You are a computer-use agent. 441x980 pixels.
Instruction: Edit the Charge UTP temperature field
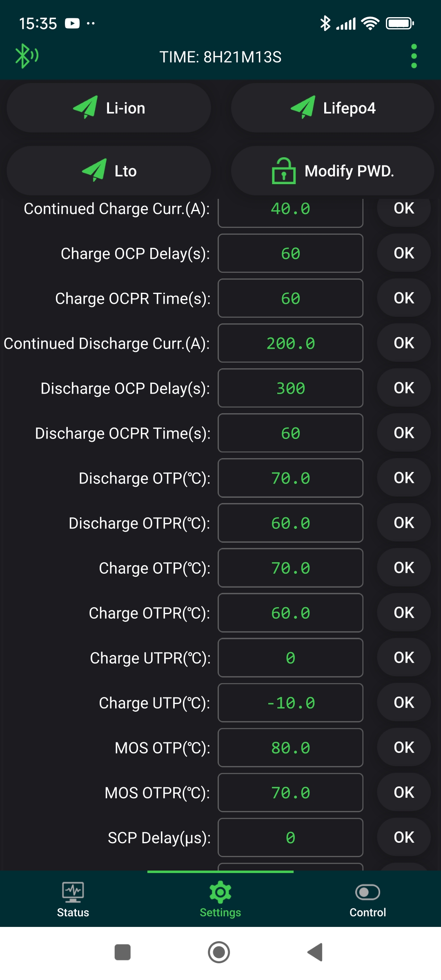(290, 703)
